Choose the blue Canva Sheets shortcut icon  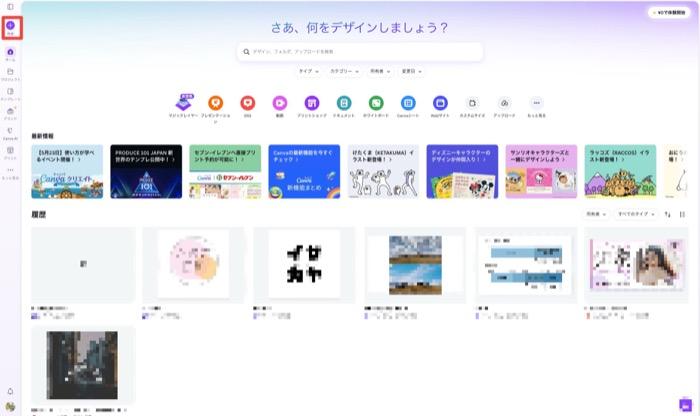408,103
